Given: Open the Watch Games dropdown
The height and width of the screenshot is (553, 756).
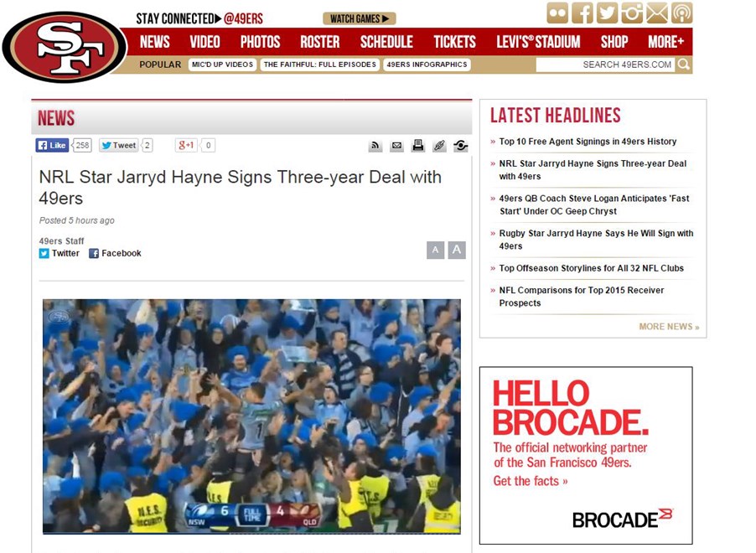Looking at the screenshot, I should pos(359,18).
